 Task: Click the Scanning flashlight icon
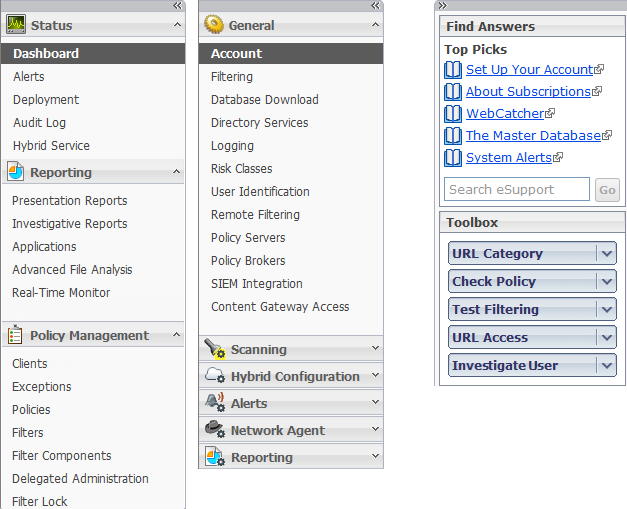point(215,348)
